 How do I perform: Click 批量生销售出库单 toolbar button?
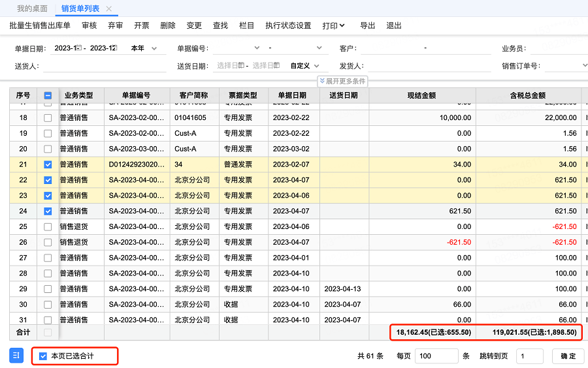(x=40, y=25)
